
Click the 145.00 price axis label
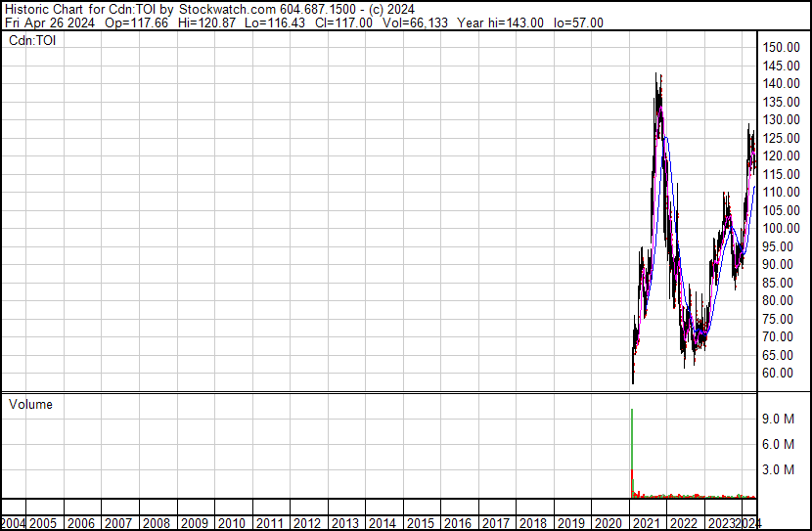coord(781,66)
